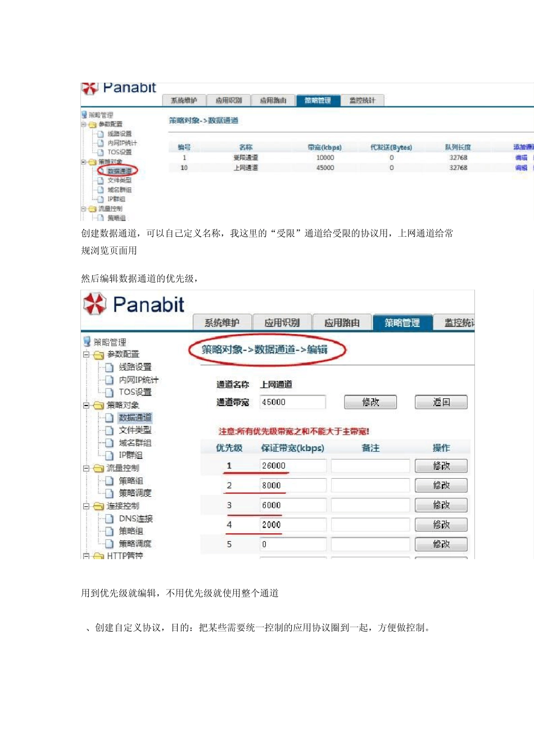534x756 pixels.
Task: Click the TOS设置 page icon in edit-page tree
Action: click(110, 392)
